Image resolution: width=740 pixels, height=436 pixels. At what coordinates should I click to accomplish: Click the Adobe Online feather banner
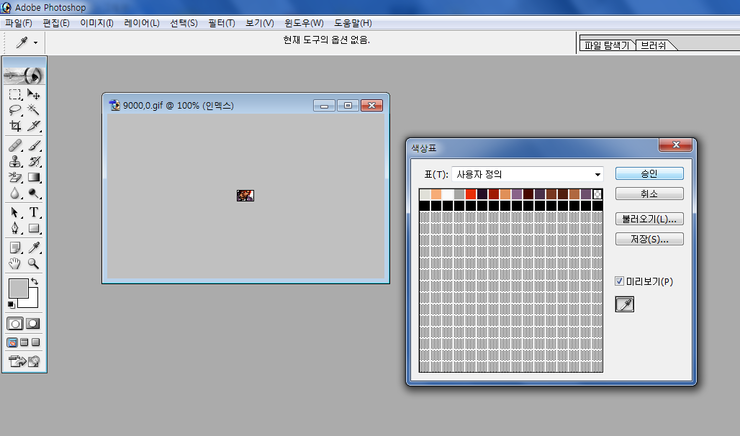pos(24,75)
